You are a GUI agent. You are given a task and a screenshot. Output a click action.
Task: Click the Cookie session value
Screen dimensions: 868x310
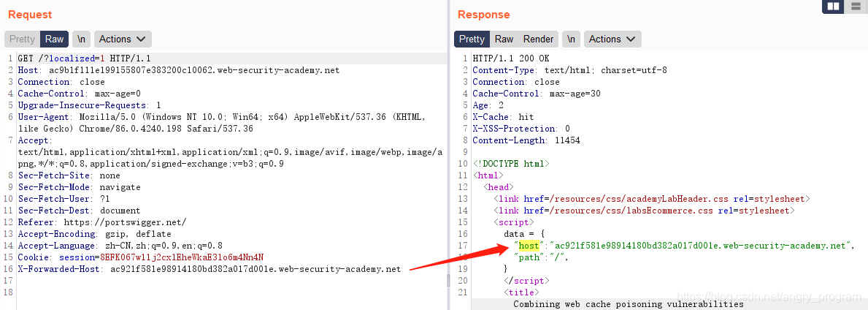point(182,257)
